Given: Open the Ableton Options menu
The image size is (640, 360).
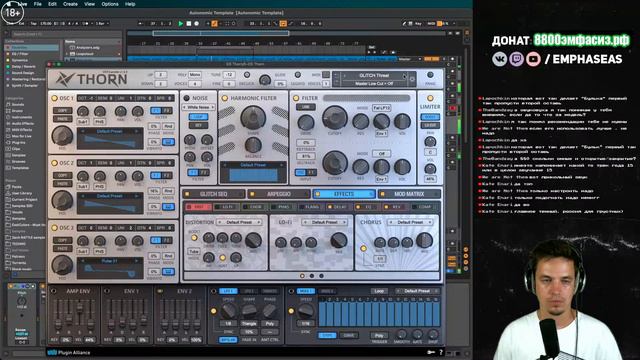Looking at the screenshot, I should (110, 4).
